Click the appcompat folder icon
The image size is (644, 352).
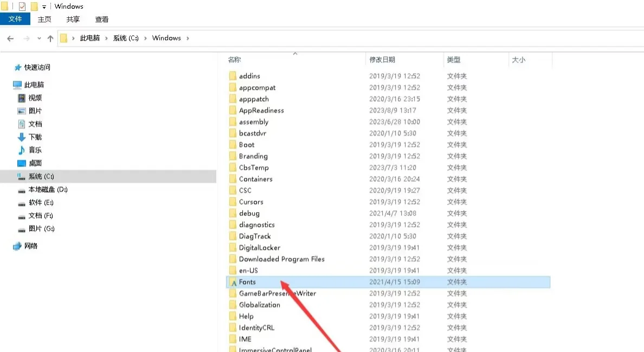point(233,87)
